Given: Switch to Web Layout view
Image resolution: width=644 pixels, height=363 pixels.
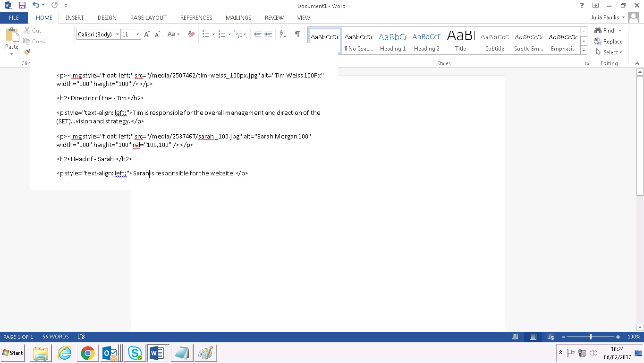Looking at the screenshot, I should coord(551,337).
